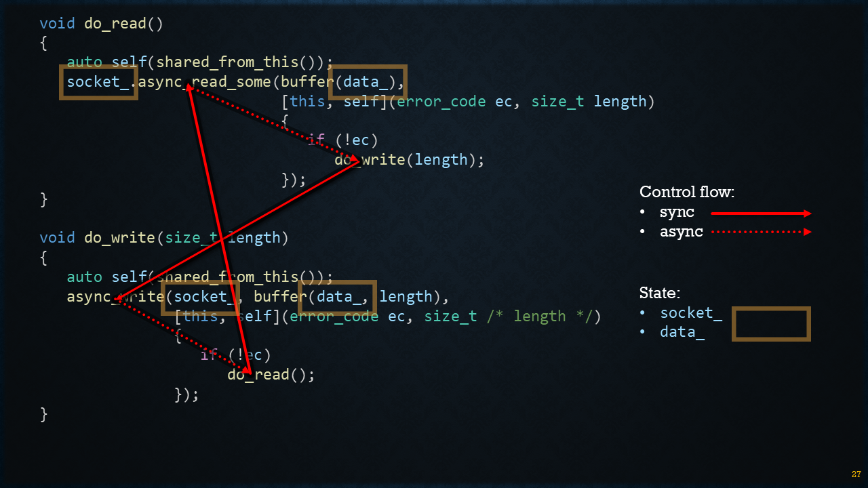This screenshot has width=868, height=488.
Task: Click the highlighted data_ box in do_read
Action: coord(367,81)
